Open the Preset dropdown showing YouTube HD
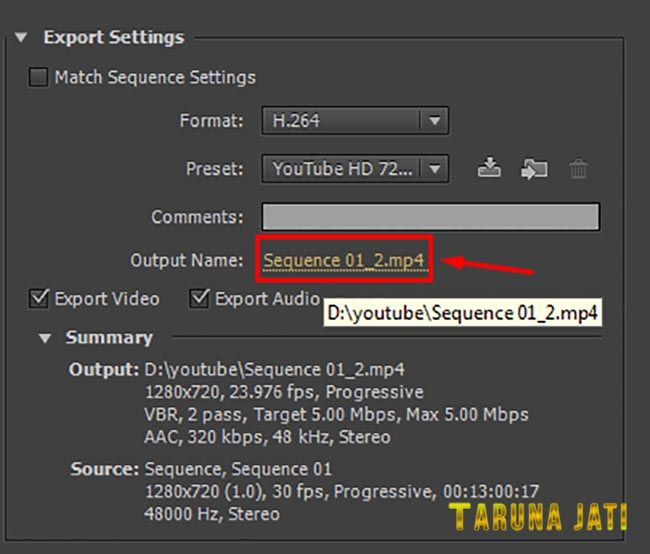This screenshot has height=554, width=650. click(355, 169)
